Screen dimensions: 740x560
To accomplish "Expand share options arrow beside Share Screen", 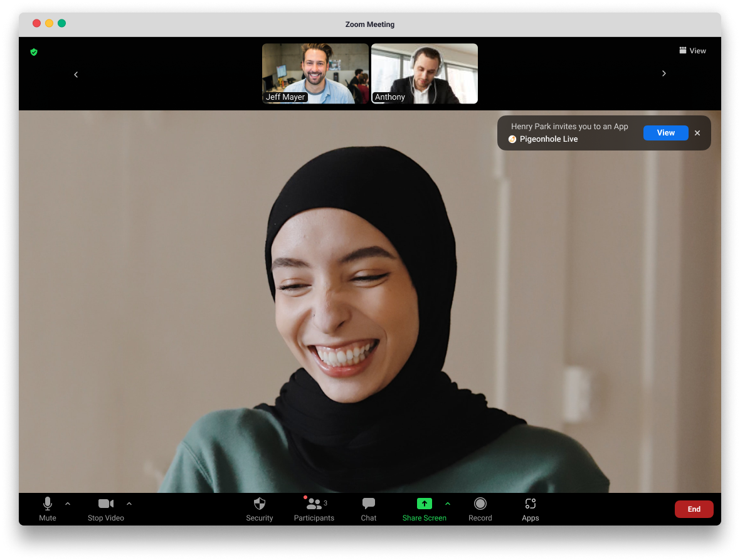I will coord(448,504).
